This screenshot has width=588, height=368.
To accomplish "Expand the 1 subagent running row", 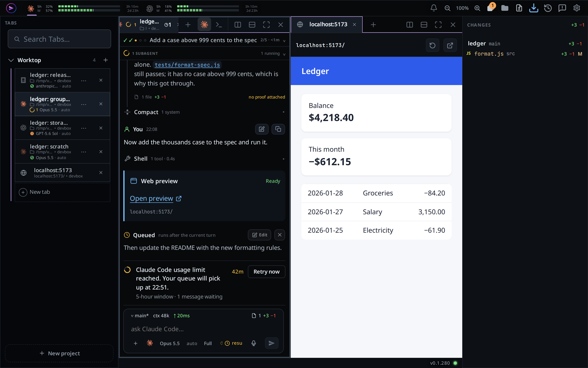I will click(x=205, y=53).
